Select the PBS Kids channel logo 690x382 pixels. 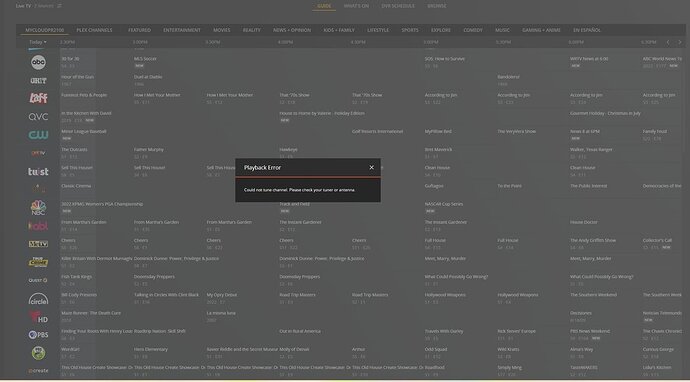(x=38, y=353)
